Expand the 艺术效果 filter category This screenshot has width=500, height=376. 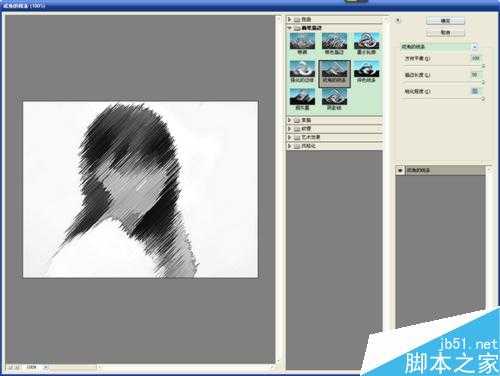289,137
